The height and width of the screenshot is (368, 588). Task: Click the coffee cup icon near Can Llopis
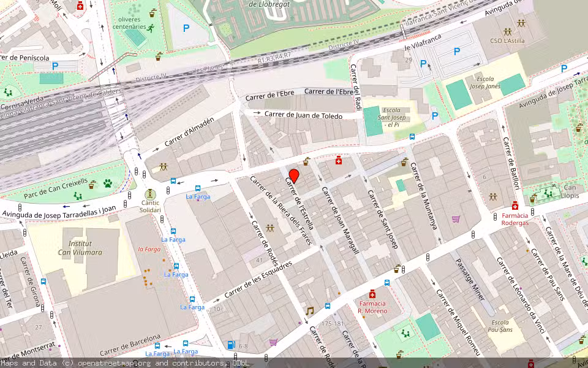tap(532, 200)
